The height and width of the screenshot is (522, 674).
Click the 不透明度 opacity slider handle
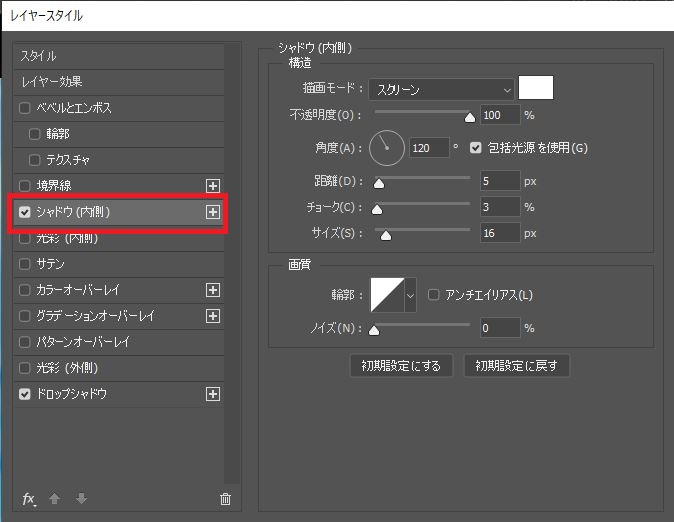470,118
